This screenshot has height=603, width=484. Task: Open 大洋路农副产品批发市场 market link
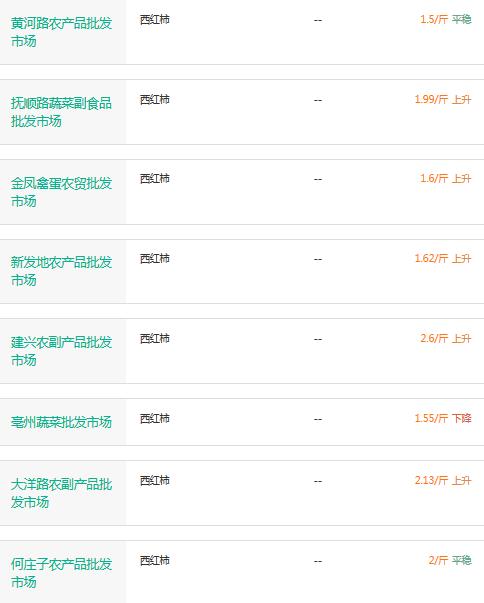[x=61, y=493]
